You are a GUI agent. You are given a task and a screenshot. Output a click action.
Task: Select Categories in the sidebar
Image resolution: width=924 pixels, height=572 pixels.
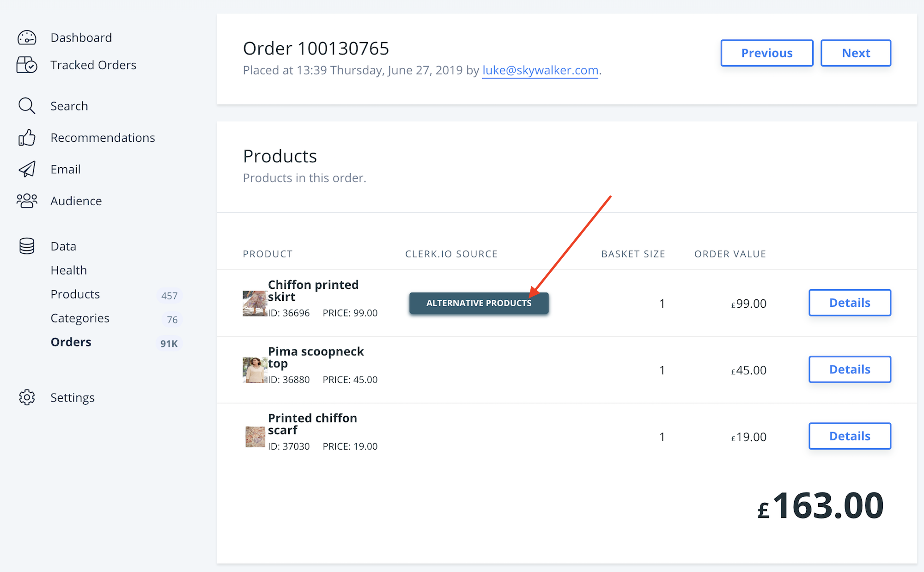pyautogui.click(x=80, y=318)
